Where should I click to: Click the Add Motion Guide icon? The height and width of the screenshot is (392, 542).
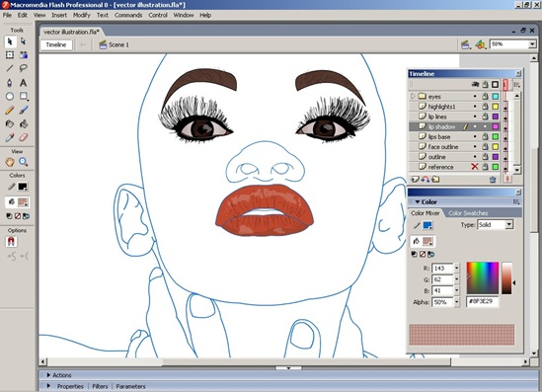(x=426, y=179)
